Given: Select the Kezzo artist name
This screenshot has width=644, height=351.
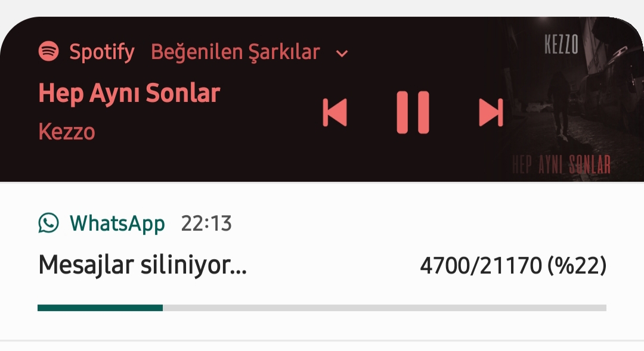Looking at the screenshot, I should [x=67, y=132].
